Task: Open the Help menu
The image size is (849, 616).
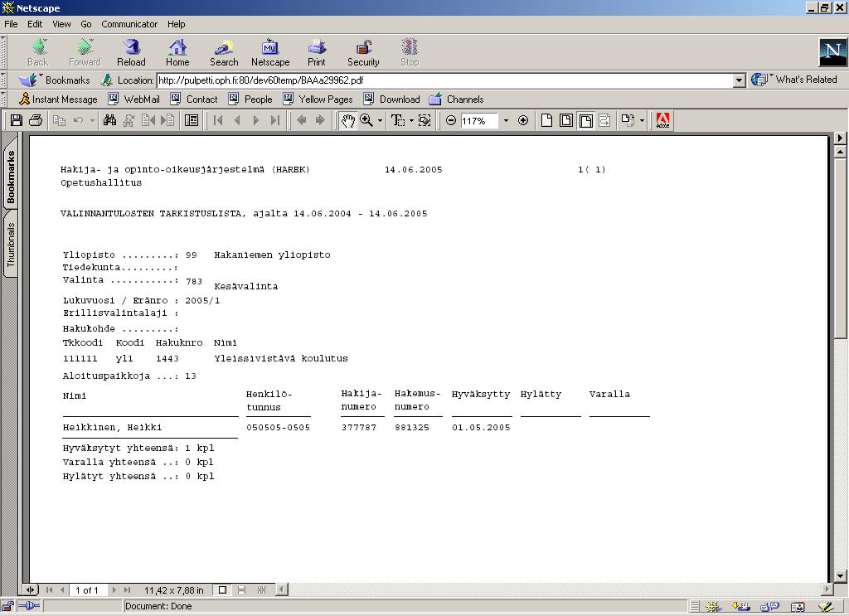Action: (x=176, y=24)
